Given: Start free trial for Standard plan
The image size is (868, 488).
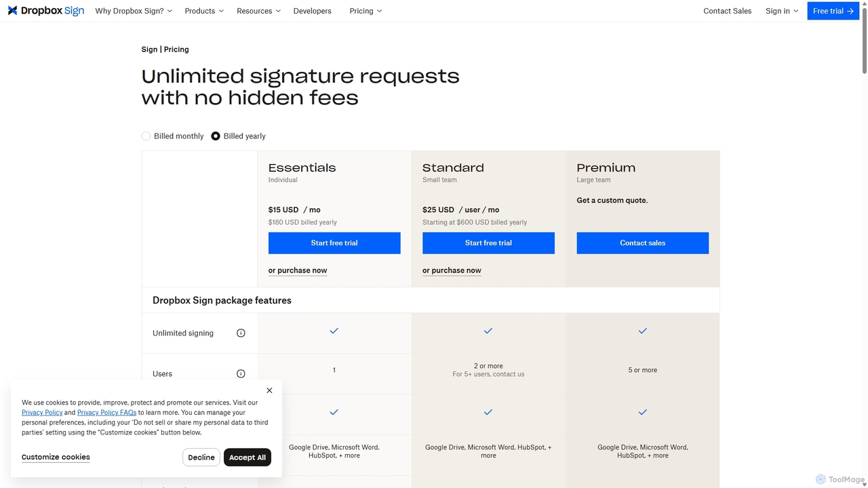Looking at the screenshot, I should (488, 243).
